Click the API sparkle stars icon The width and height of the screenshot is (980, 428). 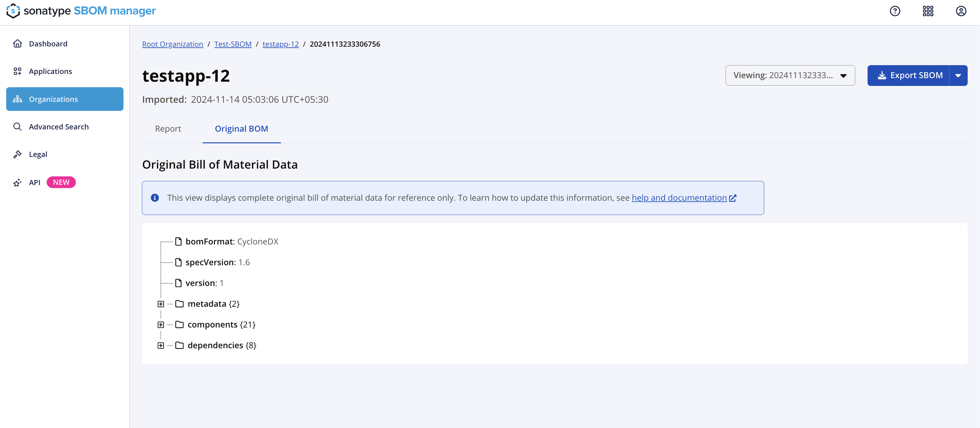click(17, 183)
